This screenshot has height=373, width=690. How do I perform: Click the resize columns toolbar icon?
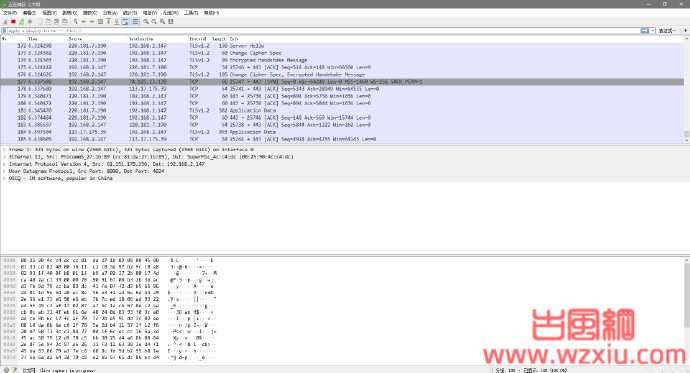click(170, 22)
